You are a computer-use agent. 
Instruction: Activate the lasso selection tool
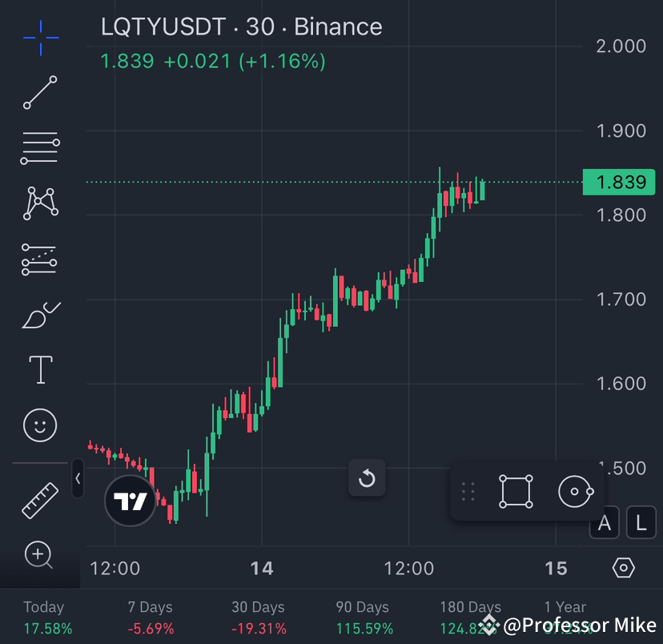tap(574, 490)
